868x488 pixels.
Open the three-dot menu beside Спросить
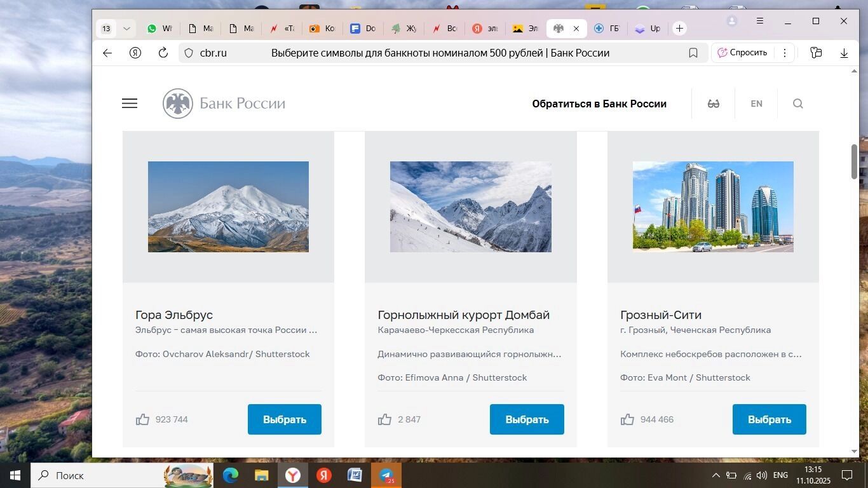(x=785, y=53)
